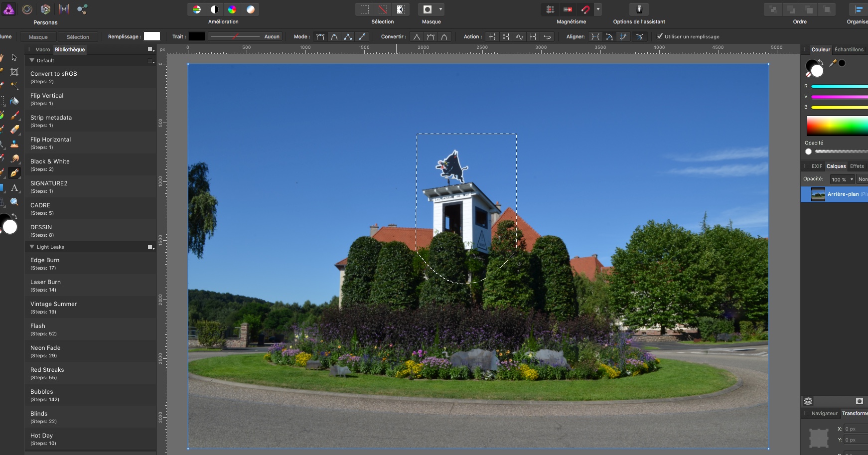The image size is (868, 455).
Task: Open the black Trait stroke swatch
Action: [x=197, y=36]
